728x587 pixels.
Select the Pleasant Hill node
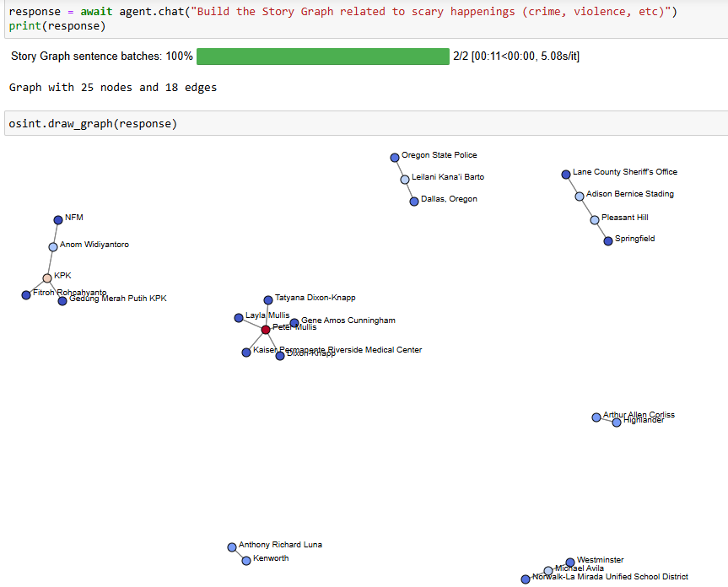pyautogui.click(x=595, y=220)
